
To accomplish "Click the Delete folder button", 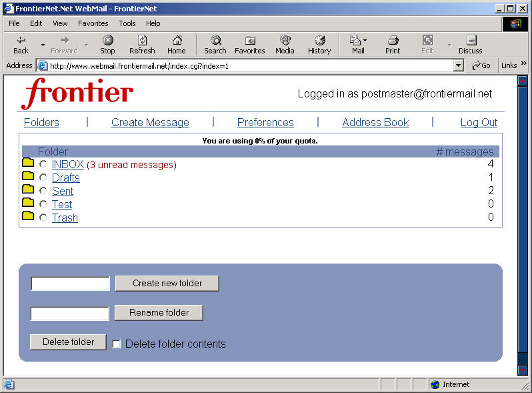I will [68, 342].
